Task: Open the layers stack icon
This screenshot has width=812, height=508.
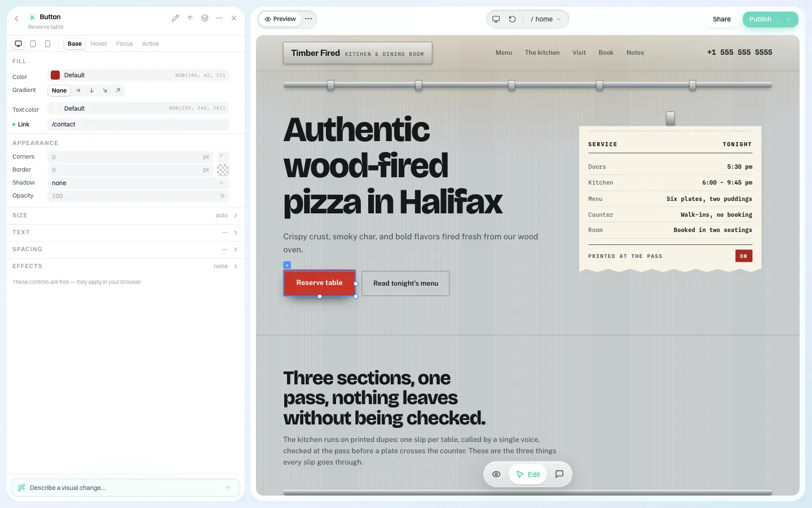Action: (x=205, y=18)
